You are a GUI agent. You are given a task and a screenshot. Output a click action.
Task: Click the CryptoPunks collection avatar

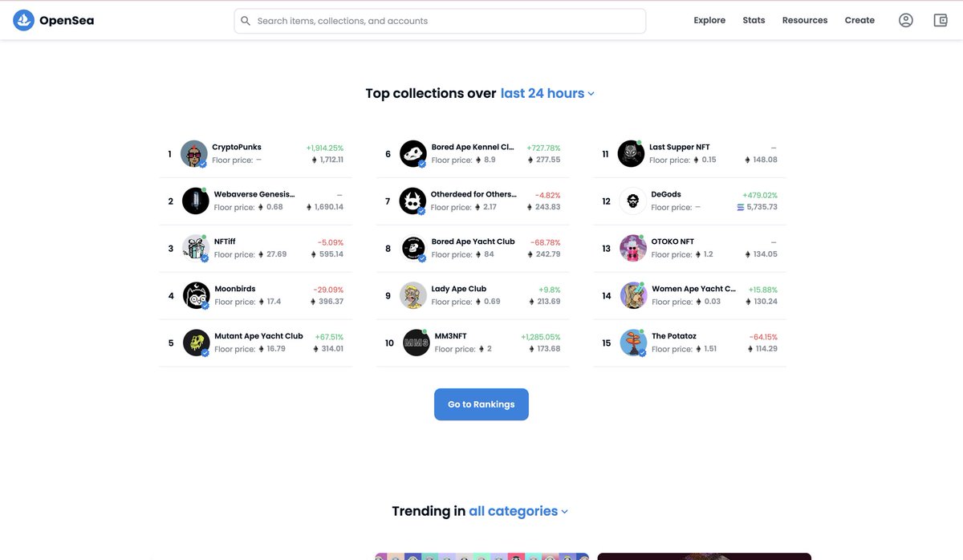coord(194,154)
